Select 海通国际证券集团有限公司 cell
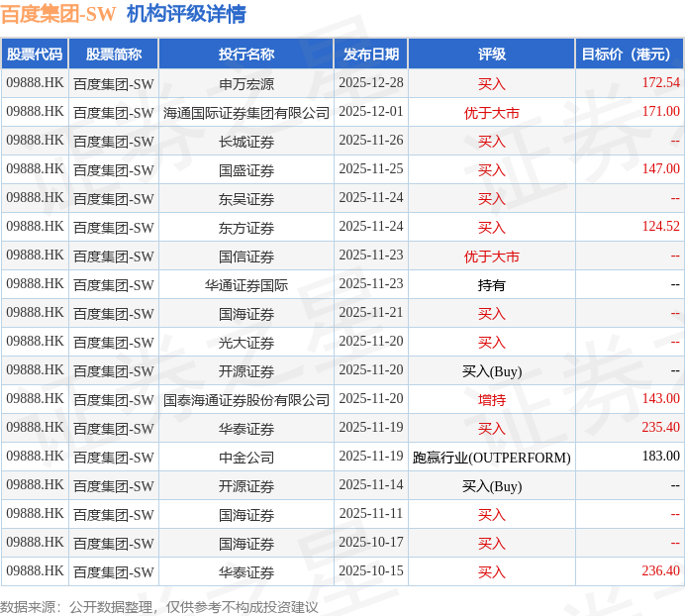 pos(246,112)
